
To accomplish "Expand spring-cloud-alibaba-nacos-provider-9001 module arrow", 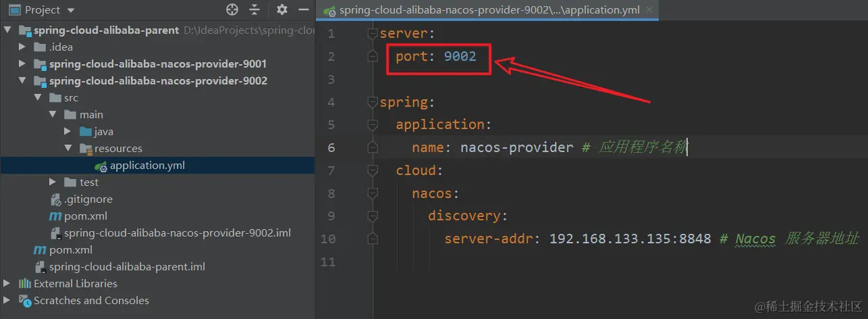I will (x=23, y=64).
